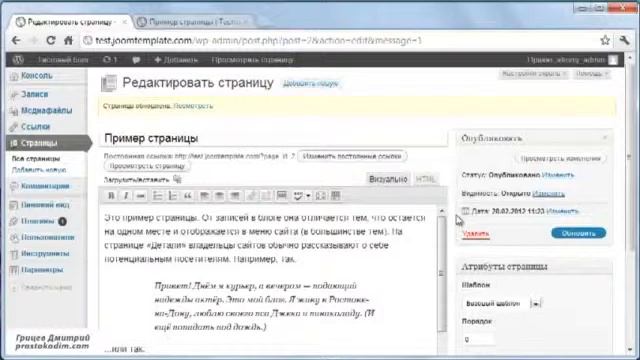Expand the Помощь dropdown
Viewport: 640px width, 360px height.
click(592, 74)
